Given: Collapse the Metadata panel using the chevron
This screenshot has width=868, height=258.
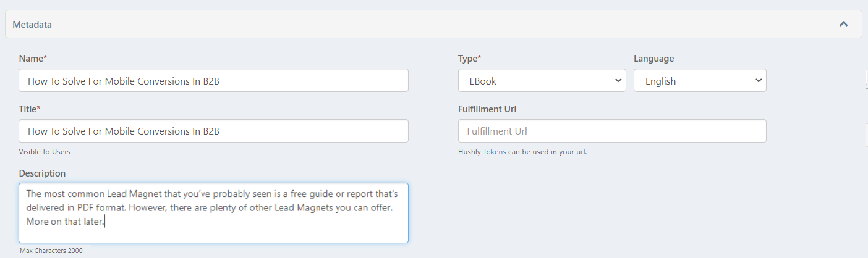Looking at the screenshot, I should 843,25.
